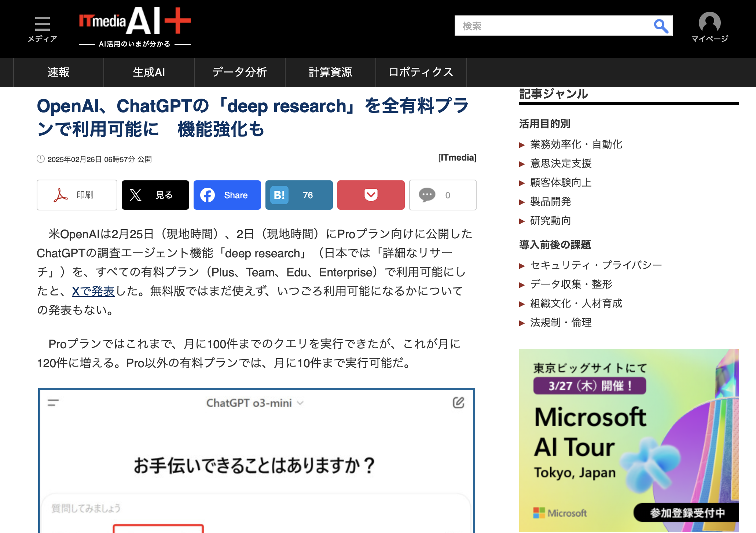Open データ収集・整形 genre link
The image size is (756, 533).
(x=571, y=284)
